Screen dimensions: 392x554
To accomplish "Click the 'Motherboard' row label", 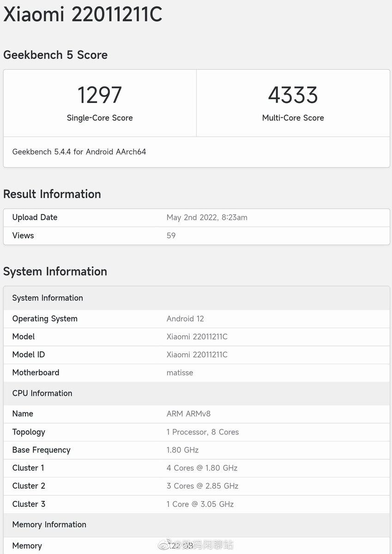I will (36, 373).
